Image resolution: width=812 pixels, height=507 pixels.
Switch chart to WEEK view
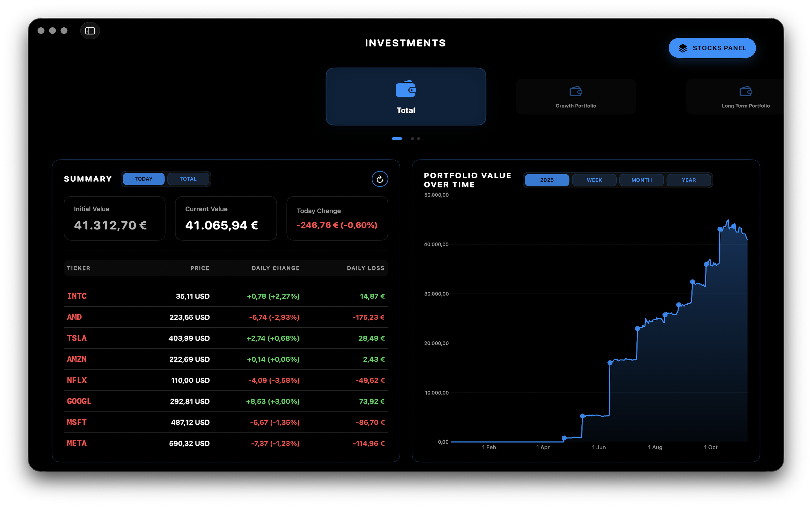point(594,180)
